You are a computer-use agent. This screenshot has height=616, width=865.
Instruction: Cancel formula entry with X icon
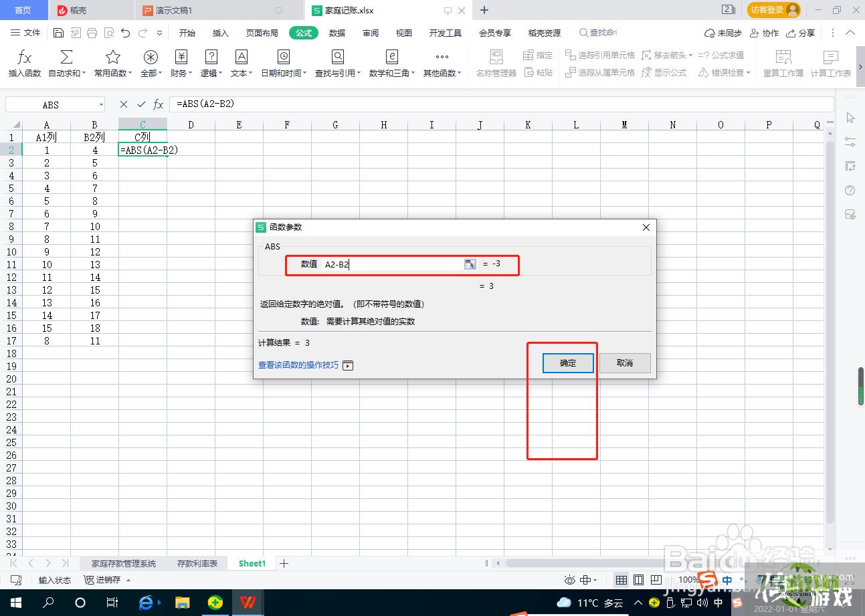click(123, 104)
